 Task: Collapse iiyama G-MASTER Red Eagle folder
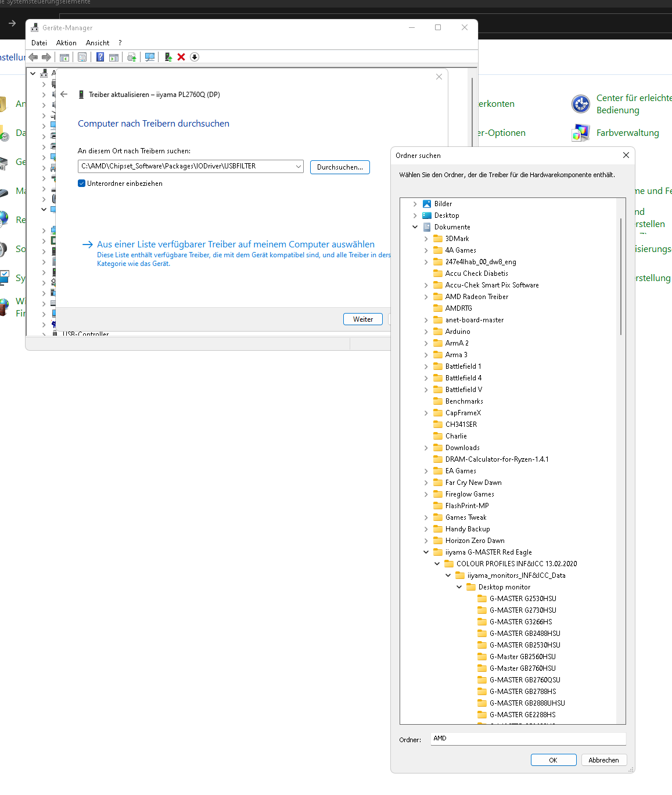(426, 552)
